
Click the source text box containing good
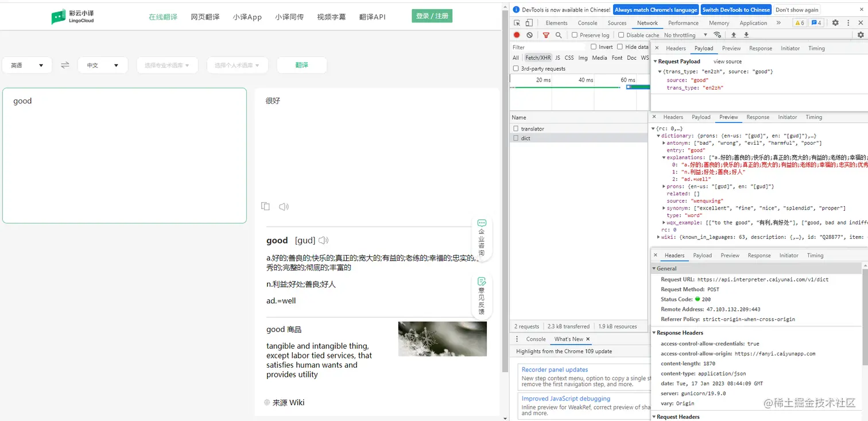(125, 155)
